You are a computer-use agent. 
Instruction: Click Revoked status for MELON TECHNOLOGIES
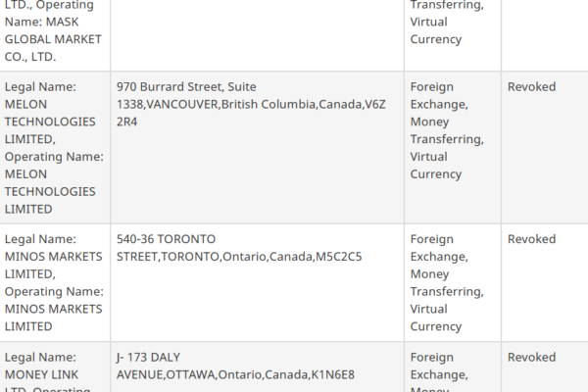click(x=531, y=86)
